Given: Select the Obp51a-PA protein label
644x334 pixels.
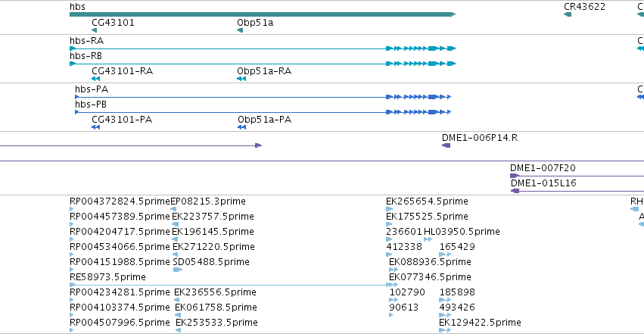Looking at the screenshot, I should pos(265,120).
